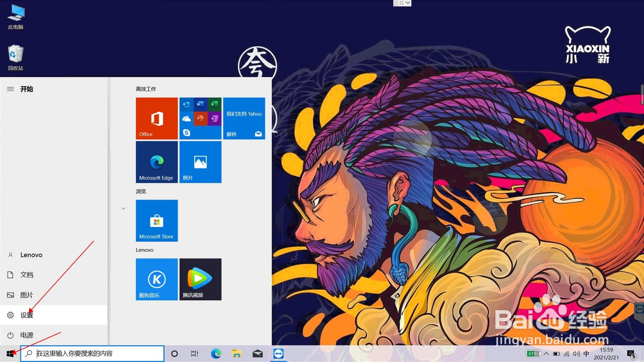Open the 电源 power options
The width and height of the screenshot is (644, 362).
(x=54, y=335)
